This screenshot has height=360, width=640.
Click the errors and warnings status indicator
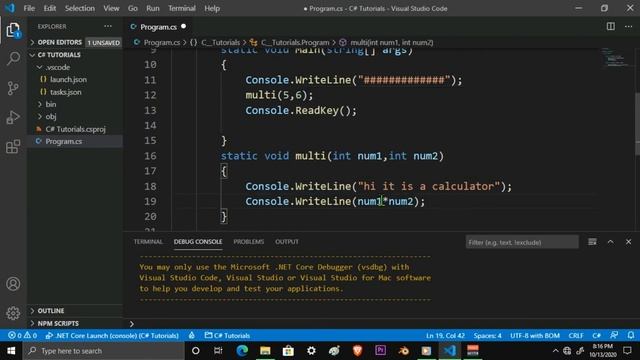pyautogui.click(x=22, y=336)
